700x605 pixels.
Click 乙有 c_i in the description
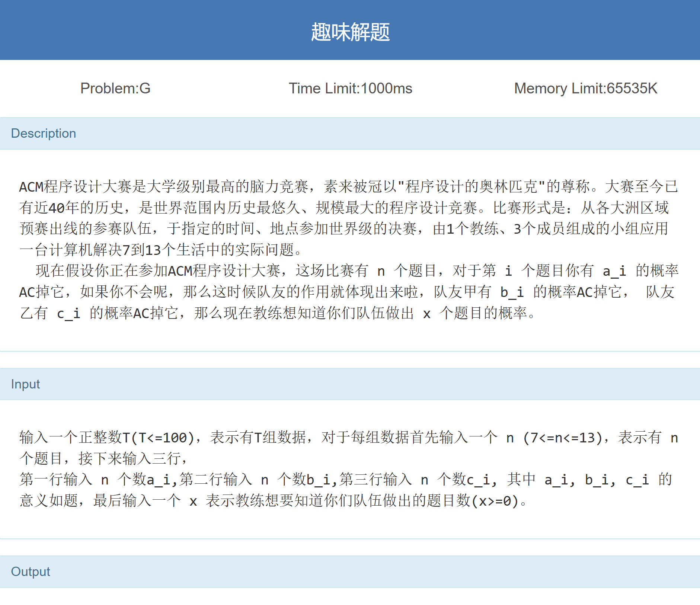pyautogui.click(x=50, y=313)
